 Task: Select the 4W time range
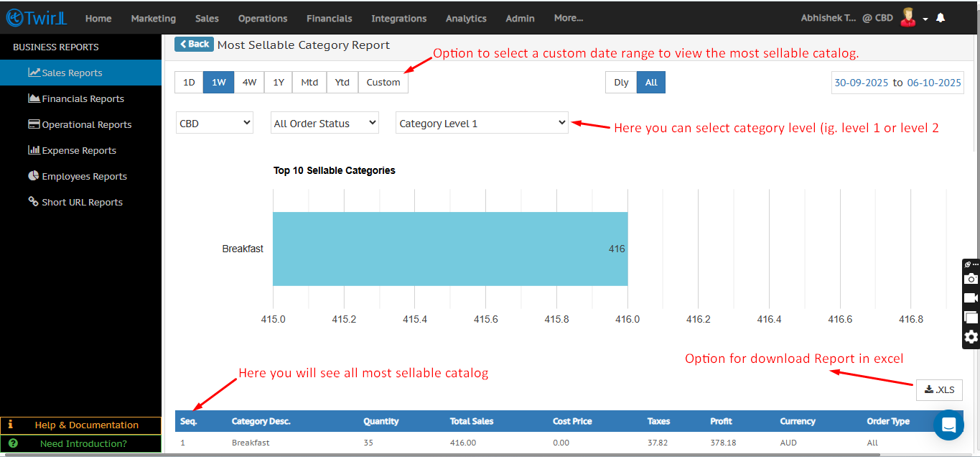click(x=249, y=83)
